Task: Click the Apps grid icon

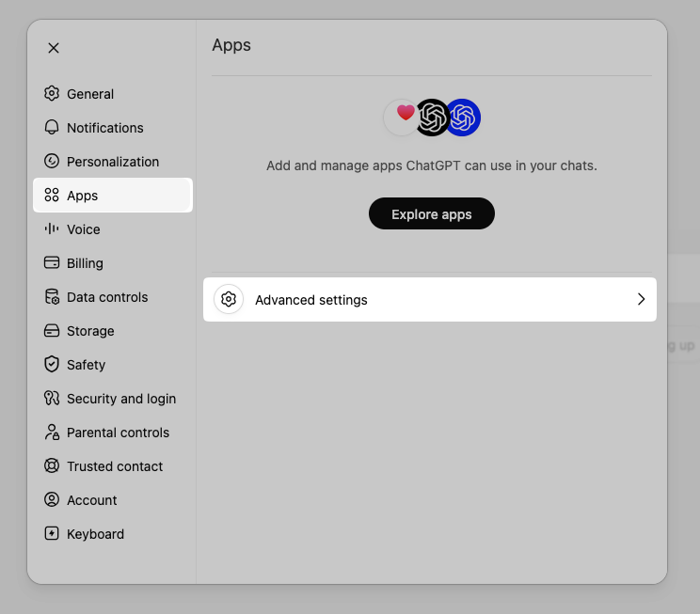Action: [x=52, y=195]
